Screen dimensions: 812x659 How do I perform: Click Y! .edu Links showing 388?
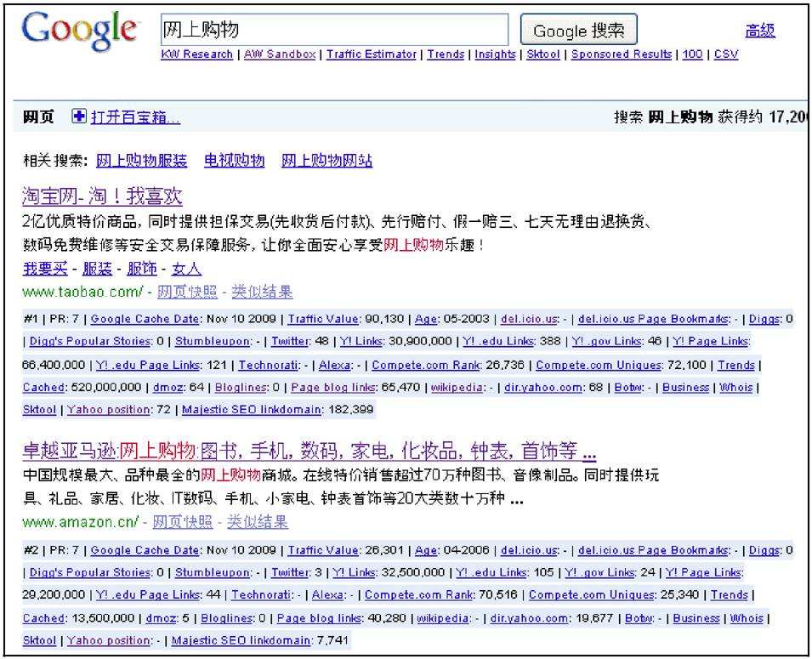tap(497, 342)
